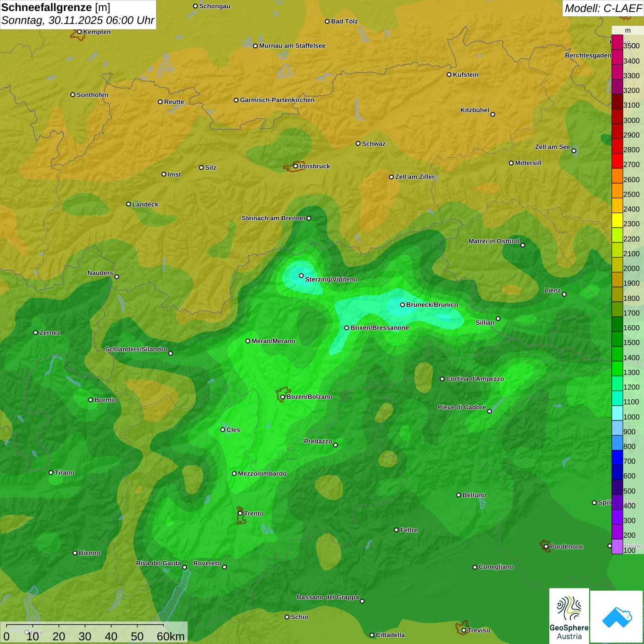Click the map distance scale bar
Viewport: 644px width, 644px height.
(x=85, y=626)
